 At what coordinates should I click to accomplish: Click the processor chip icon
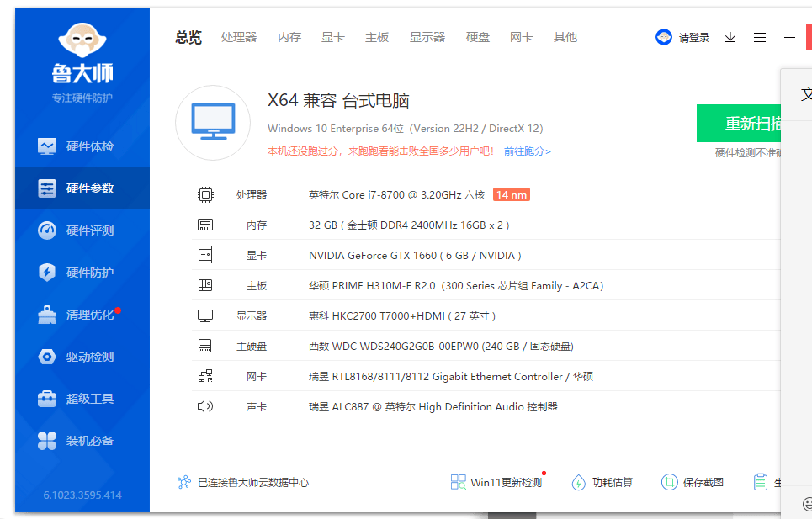pos(205,194)
